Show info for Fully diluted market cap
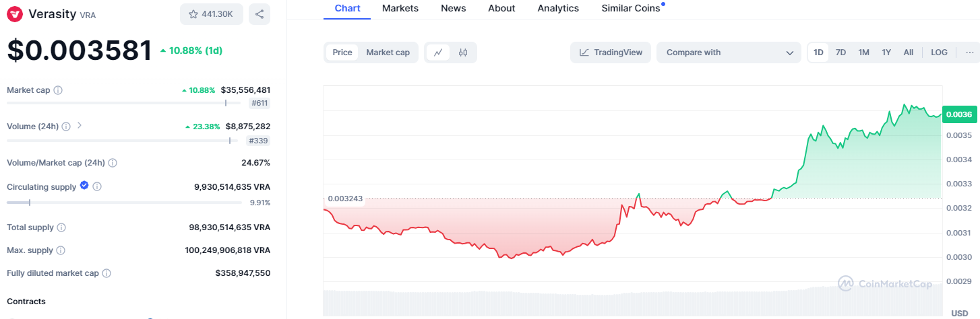This screenshot has width=980, height=319. click(106, 273)
